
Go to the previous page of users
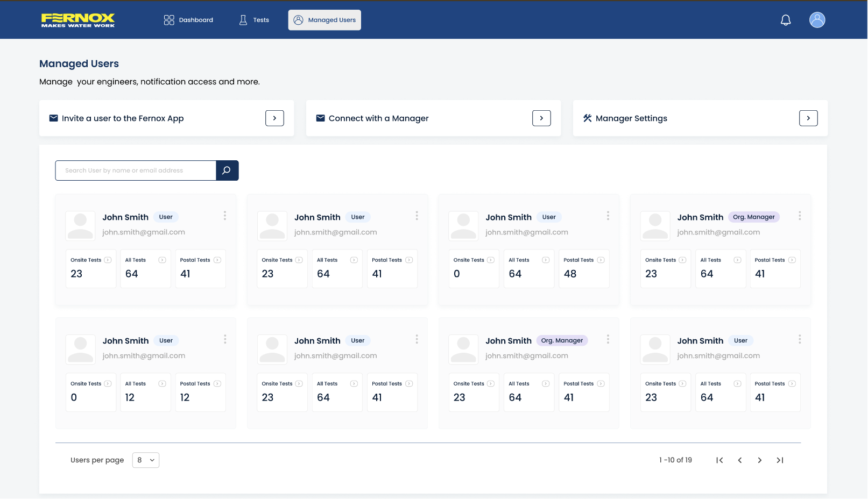tap(740, 460)
